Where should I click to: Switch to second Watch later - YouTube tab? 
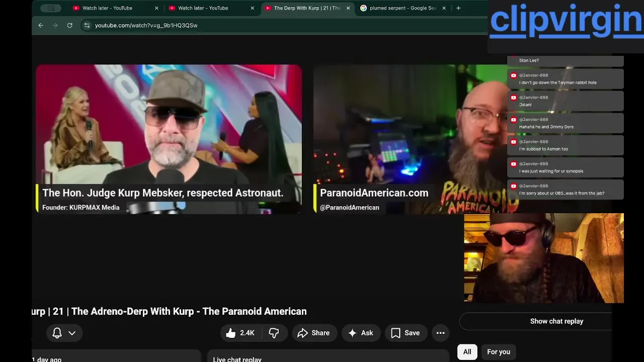click(x=203, y=8)
